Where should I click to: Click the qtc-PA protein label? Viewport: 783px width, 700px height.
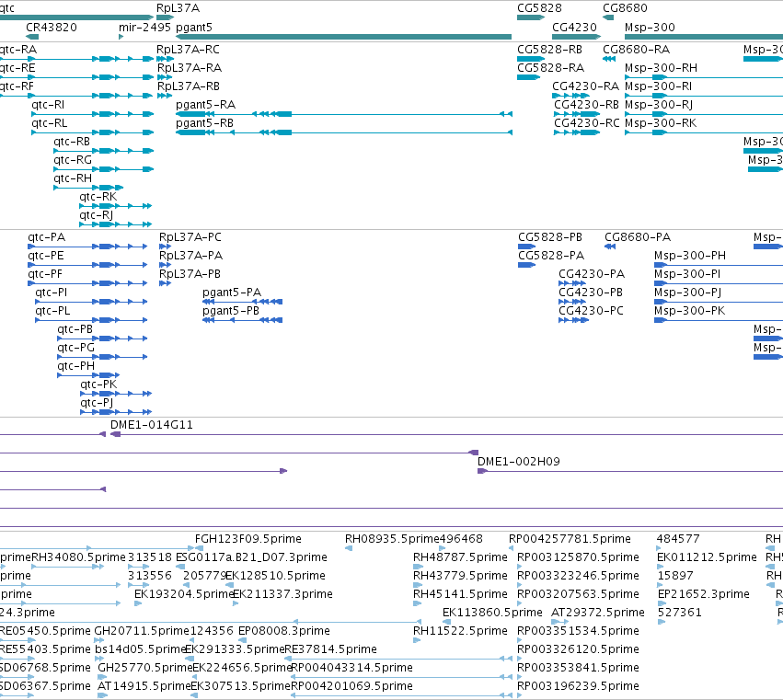[x=46, y=237]
